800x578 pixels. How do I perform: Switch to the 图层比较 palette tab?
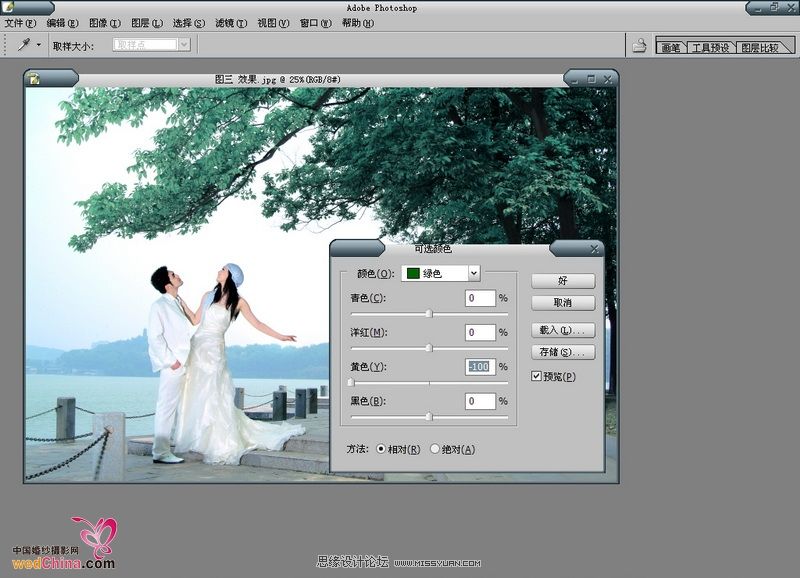[x=759, y=47]
